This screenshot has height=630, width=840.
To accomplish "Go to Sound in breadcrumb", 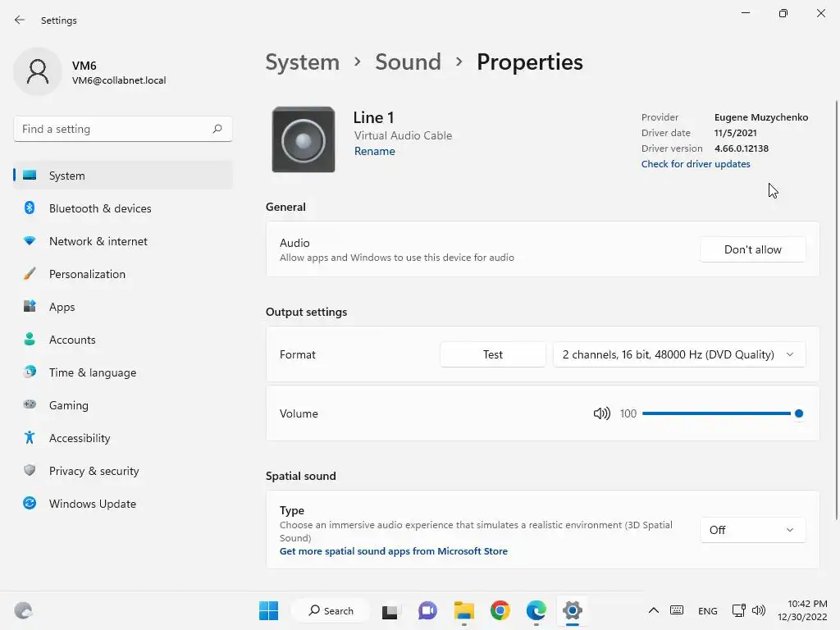I will [408, 62].
